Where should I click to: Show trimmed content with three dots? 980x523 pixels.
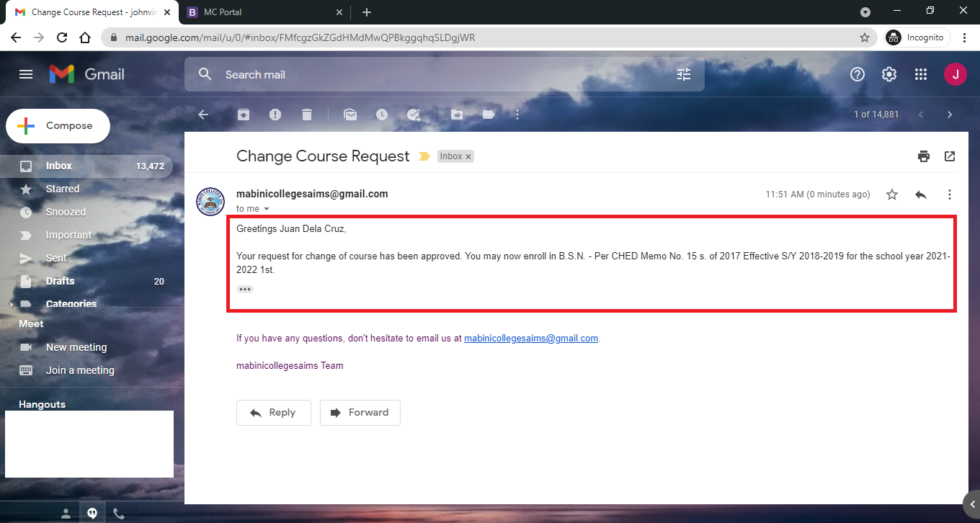tap(245, 289)
